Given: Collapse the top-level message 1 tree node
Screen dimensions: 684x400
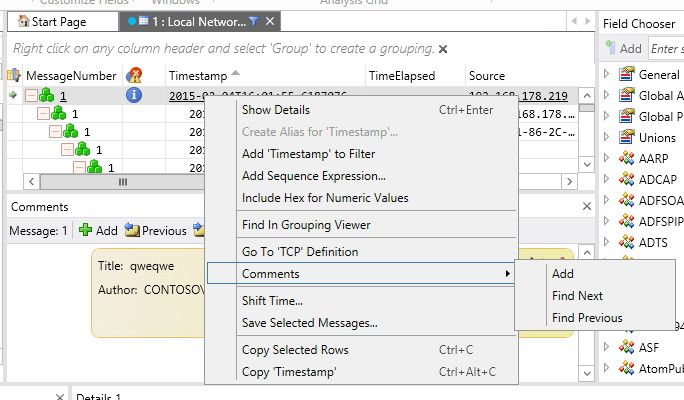Looking at the screenshot, I should 32,96.
